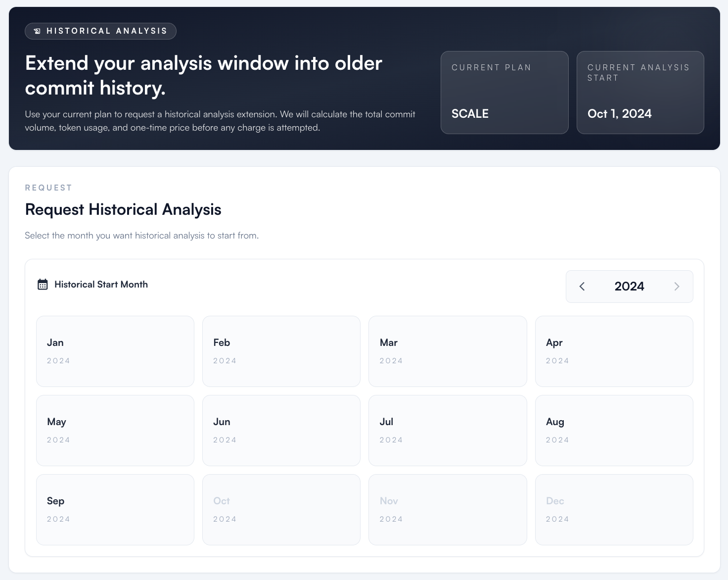Choose Aug 2024 month card
The image size is (728, 580).
coord(614,431)
